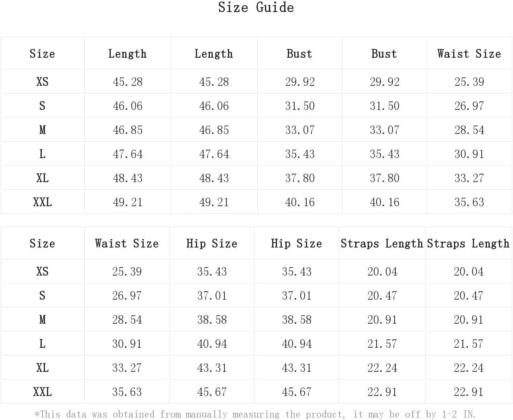The width and height of the screenshot is (513, 420).
Task: Select waist value 33.27 in lower table
Action: (x=127, y=368)
